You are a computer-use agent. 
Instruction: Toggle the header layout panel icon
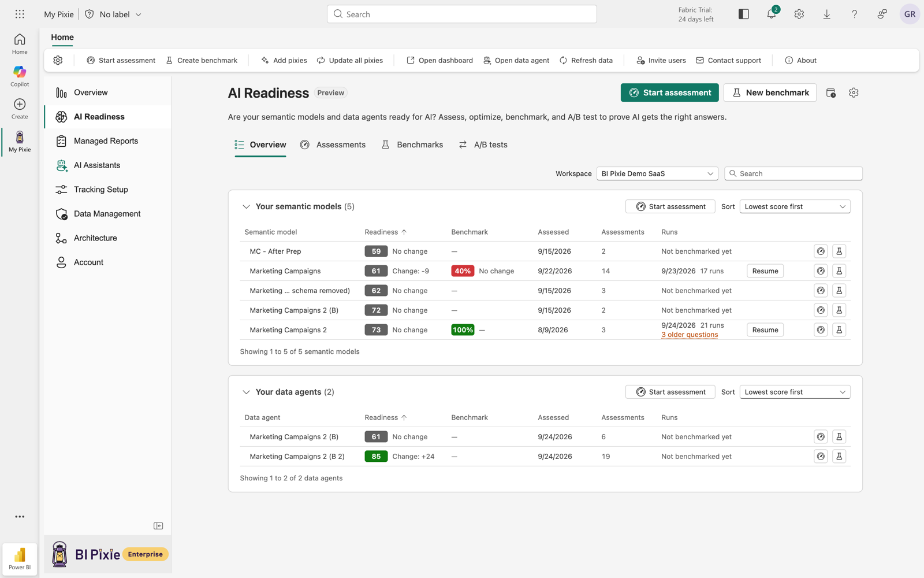744,14
